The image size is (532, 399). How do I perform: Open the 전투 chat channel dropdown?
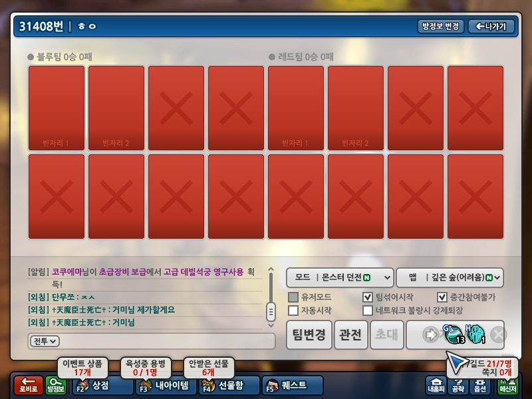[45, 341]
